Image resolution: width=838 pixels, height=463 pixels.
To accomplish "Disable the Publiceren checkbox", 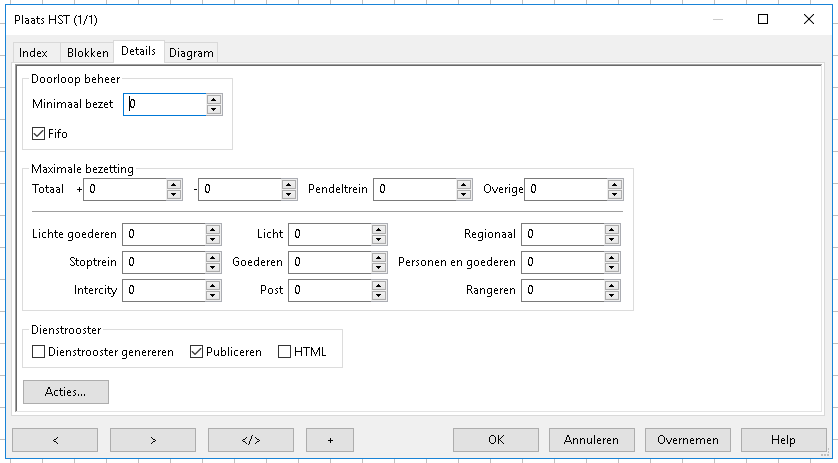I will coord(197,352).
